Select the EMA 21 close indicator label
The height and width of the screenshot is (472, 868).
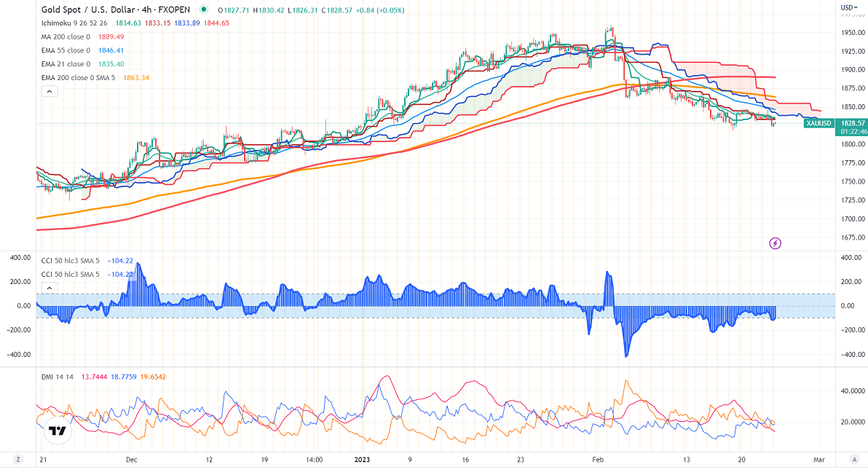[66, 64]
